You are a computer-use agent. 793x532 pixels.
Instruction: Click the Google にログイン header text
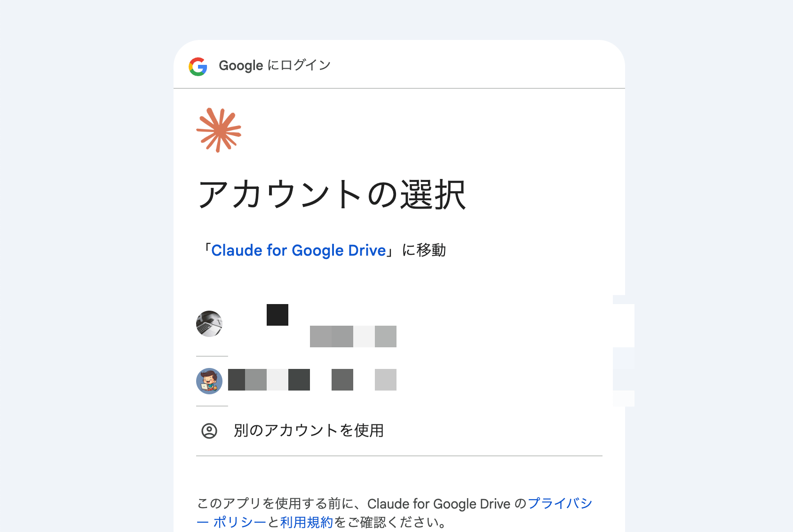coord(275,65)
